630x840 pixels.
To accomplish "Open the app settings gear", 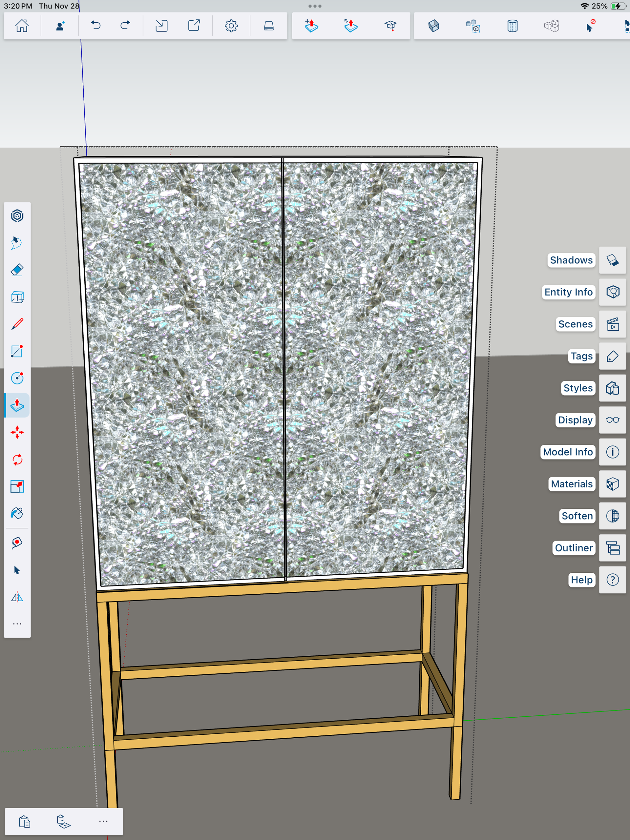I will (x=231, y=26).
